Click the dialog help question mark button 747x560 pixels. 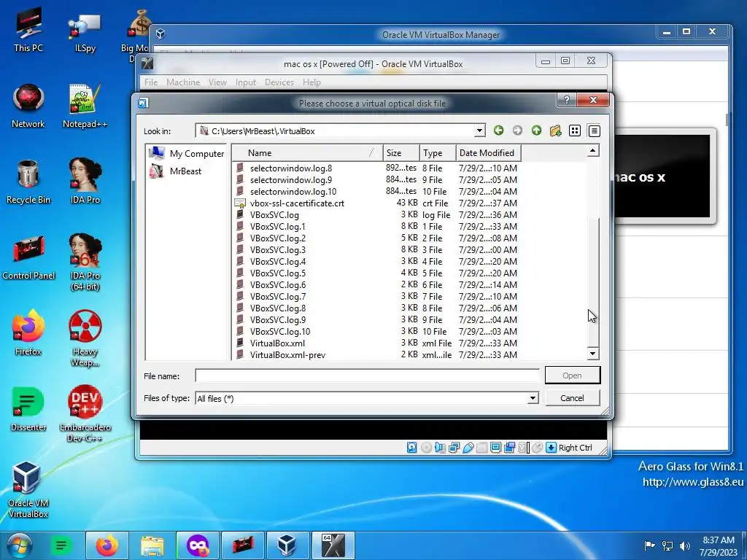pos(566,99)
